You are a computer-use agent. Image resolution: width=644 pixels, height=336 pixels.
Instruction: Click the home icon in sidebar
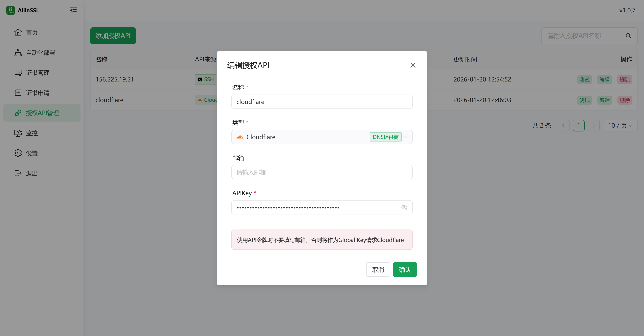18,32
